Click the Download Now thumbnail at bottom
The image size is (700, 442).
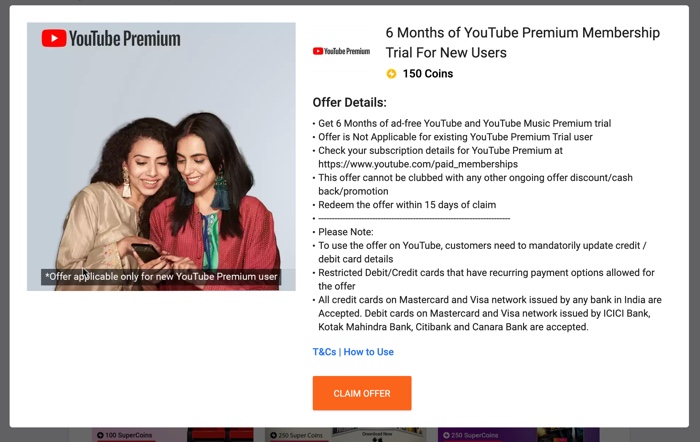point(378,435)
